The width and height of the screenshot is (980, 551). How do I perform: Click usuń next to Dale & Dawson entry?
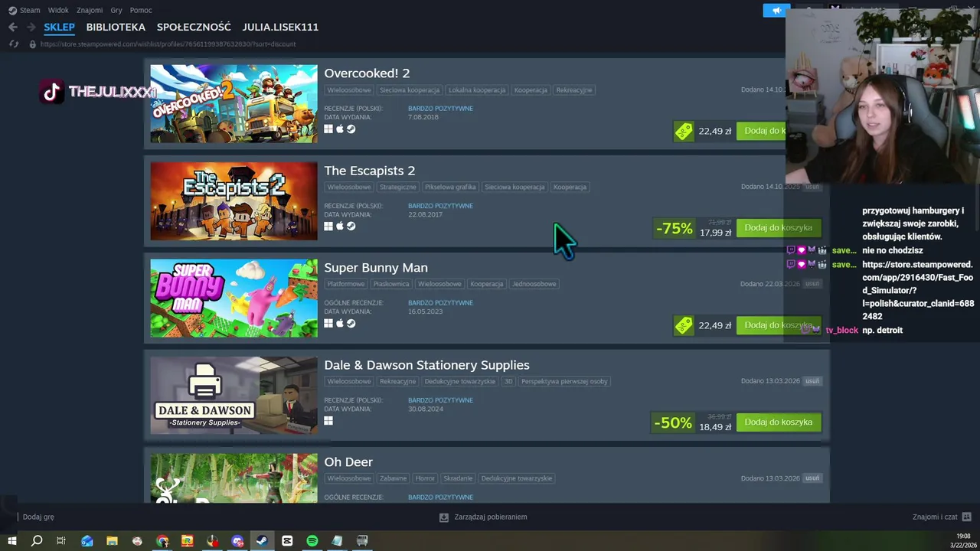(x=812, y=381)
